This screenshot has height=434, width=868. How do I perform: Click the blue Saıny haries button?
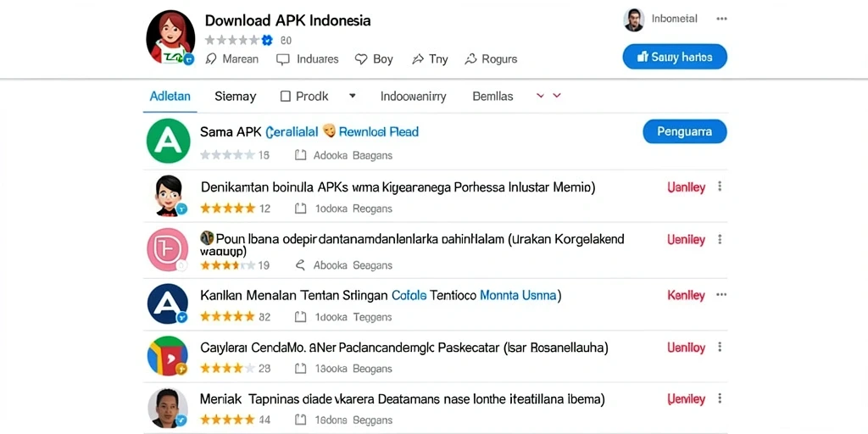pos(675,57)
